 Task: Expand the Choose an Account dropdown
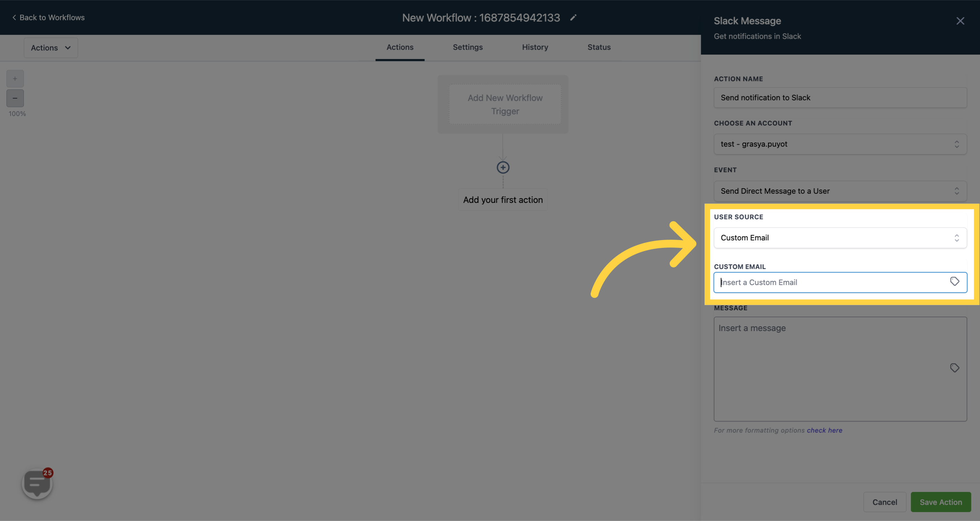point(840,144)
